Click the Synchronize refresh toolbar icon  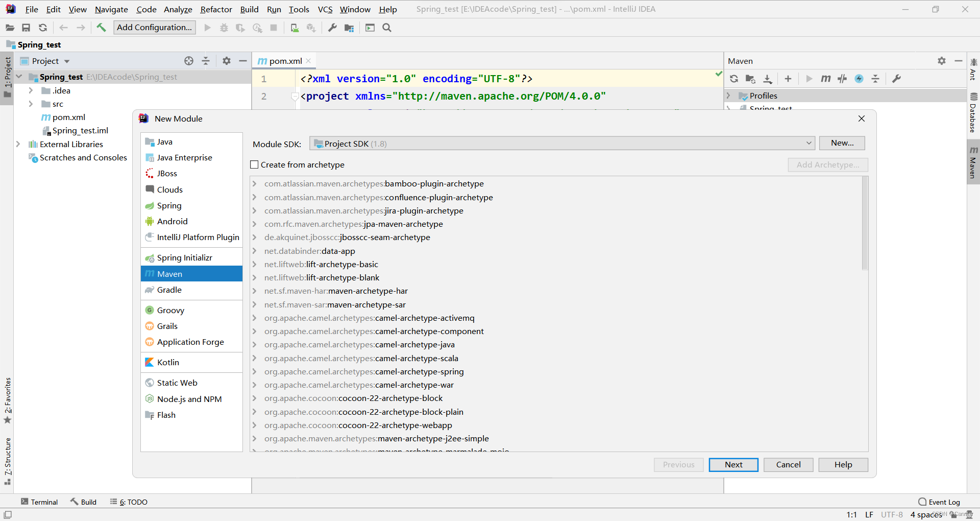(x=43, y=28)
